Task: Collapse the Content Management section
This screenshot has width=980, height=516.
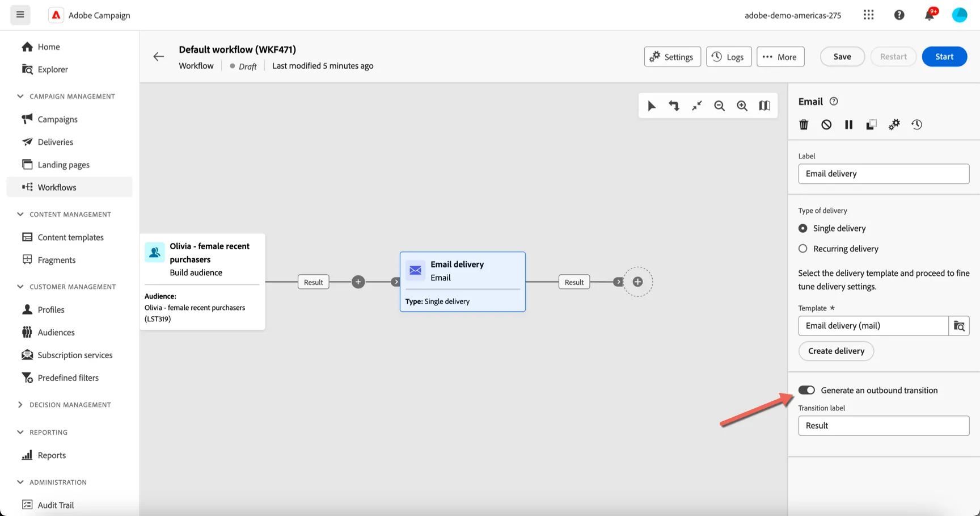Action: 20,214
